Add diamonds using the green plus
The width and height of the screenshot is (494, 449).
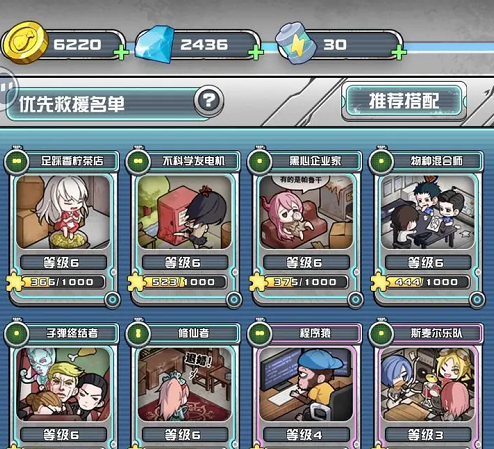256,53
